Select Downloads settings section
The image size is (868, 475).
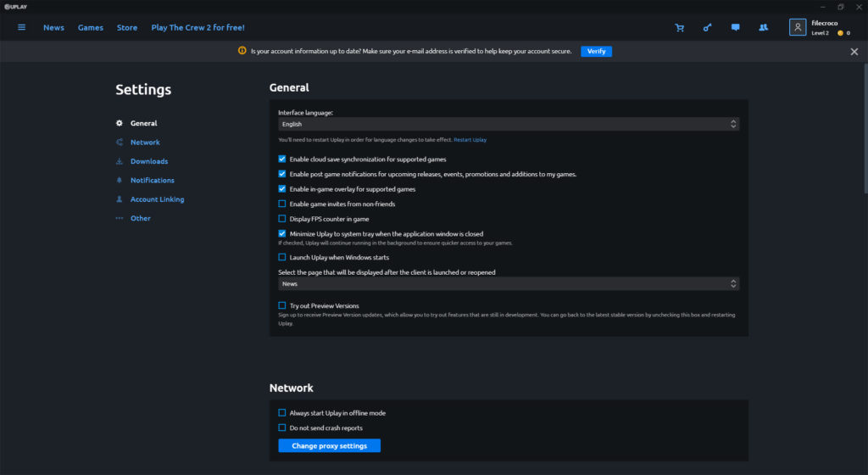[149, 161]
